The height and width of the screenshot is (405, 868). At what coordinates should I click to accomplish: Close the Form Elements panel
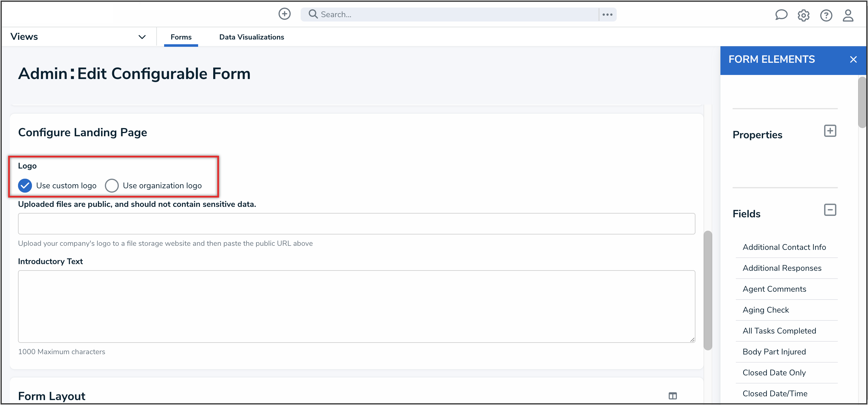(x=853, y=60)
